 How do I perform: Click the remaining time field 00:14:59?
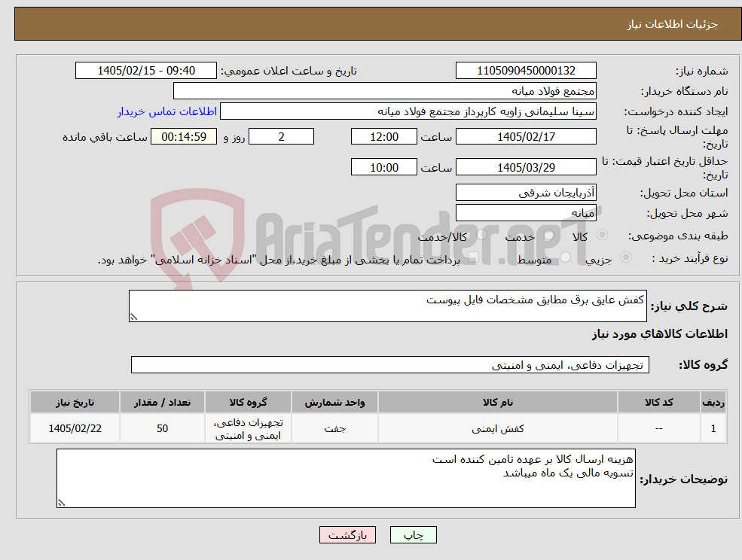pyautogui.click(x=184, y=137)
